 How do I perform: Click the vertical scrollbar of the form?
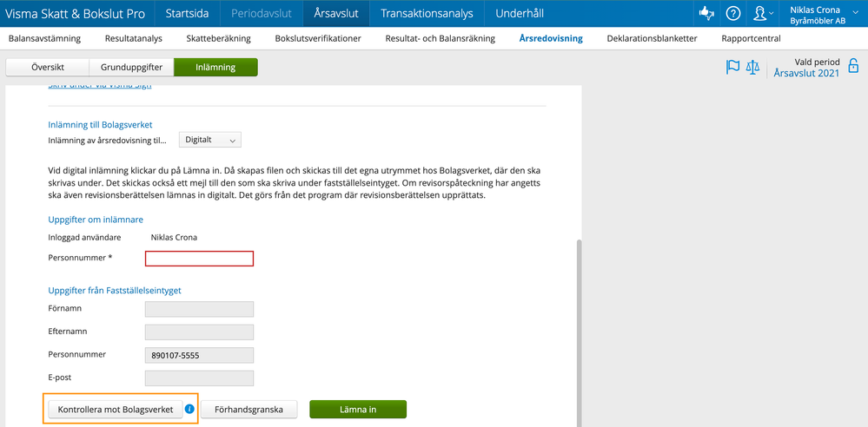580,330
